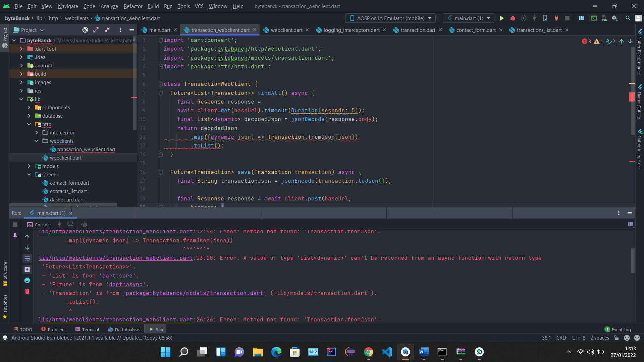Open Google Chrome from the taskbar

(x=368, y=352)
